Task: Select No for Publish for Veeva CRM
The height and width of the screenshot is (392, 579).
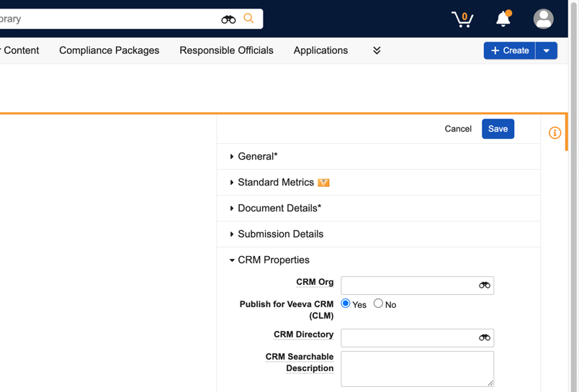Action: (x=378, y=304)
